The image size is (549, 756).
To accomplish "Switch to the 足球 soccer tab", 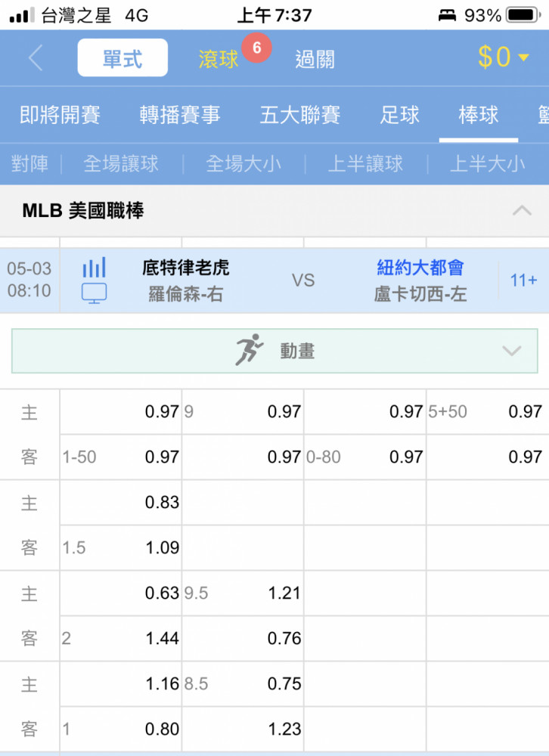I will 399,115.
